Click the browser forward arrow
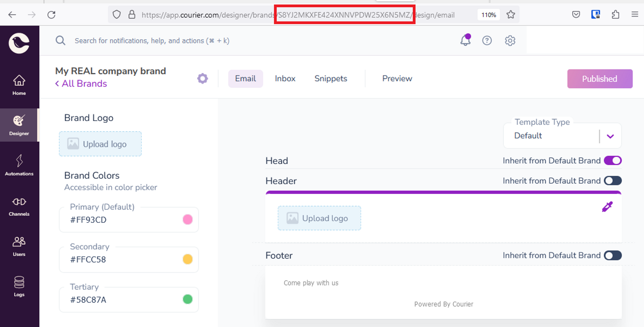644x327 pixels. 32,14
